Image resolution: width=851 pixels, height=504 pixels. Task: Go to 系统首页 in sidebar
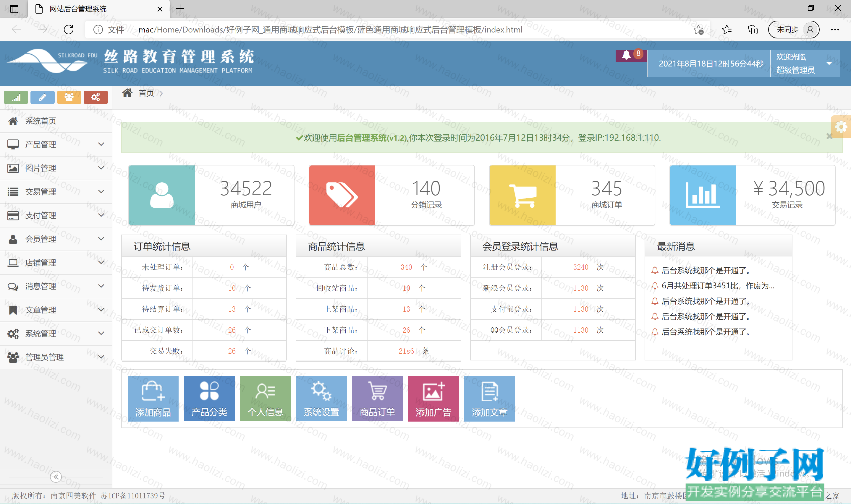pos(56,121)
